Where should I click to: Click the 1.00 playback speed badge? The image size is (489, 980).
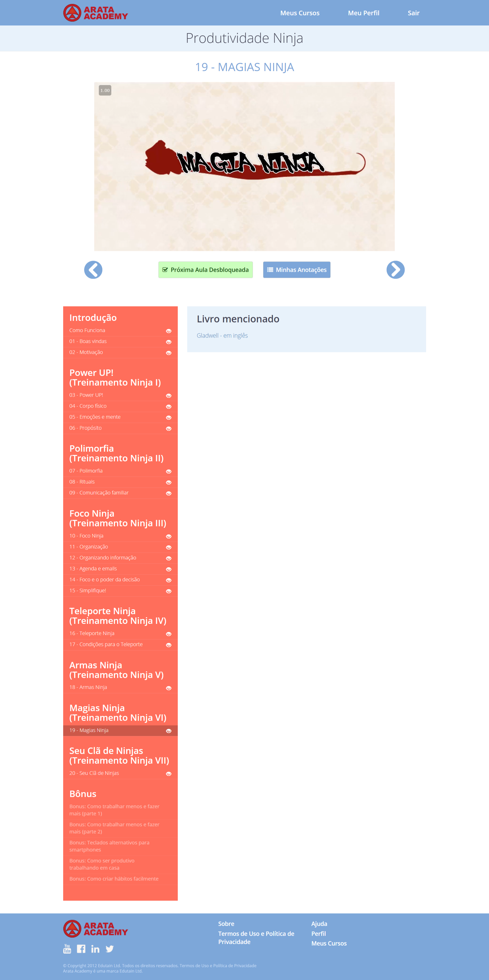105,90
